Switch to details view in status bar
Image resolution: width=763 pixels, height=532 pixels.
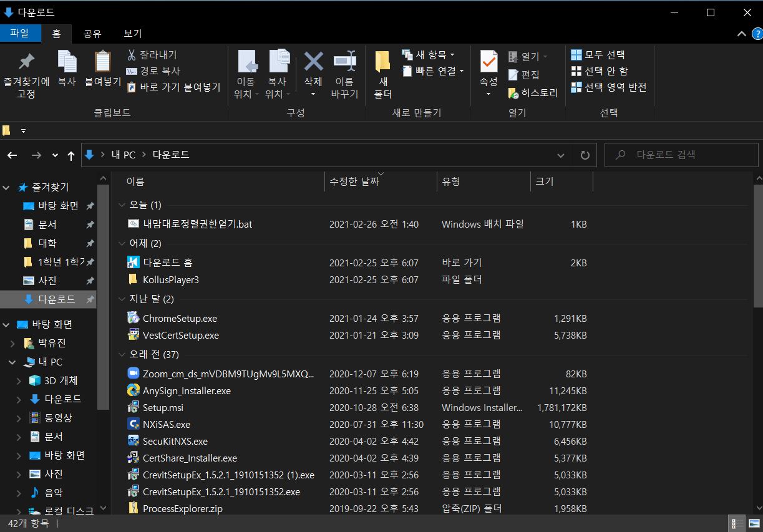[x=736, y=523]
